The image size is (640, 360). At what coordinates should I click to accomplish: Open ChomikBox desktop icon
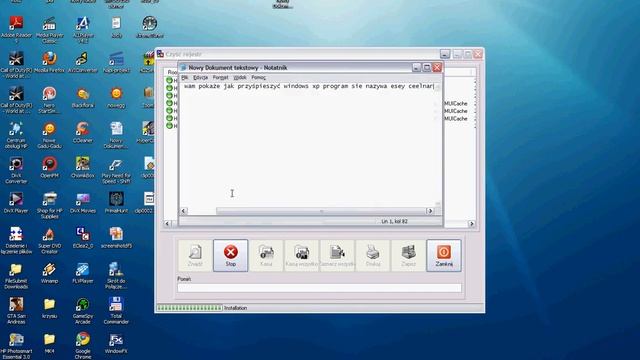click(x=83, y=167)
